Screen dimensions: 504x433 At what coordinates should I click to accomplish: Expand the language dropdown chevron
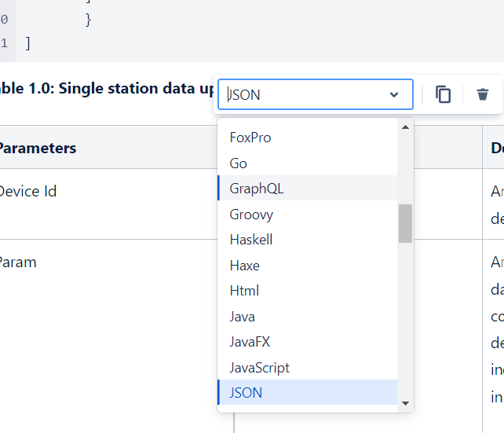pos(394,95)
